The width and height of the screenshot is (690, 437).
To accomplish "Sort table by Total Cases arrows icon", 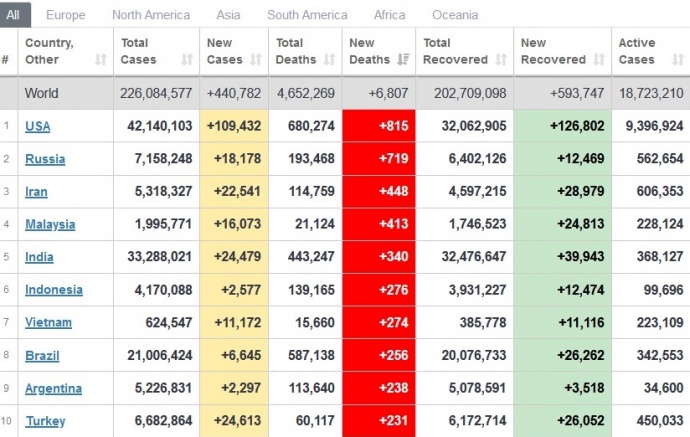I will pyautogui.click(x=187, y=60).
